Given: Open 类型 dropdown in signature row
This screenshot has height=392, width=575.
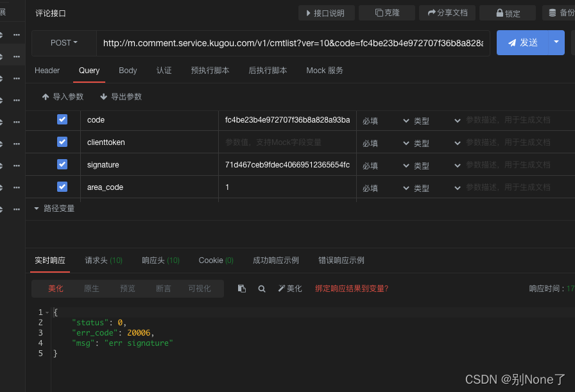Looking at the screenshot, I should click(x=436, y=166).
